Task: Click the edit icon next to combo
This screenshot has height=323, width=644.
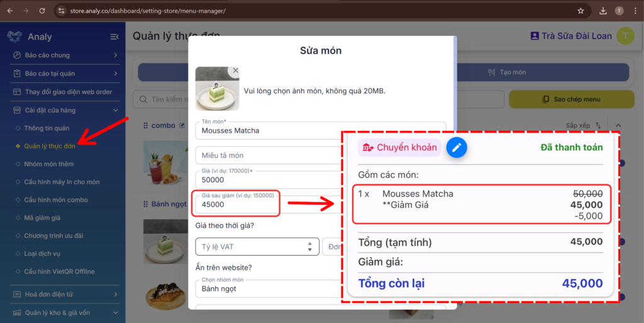Action: [x=182, y=125]
